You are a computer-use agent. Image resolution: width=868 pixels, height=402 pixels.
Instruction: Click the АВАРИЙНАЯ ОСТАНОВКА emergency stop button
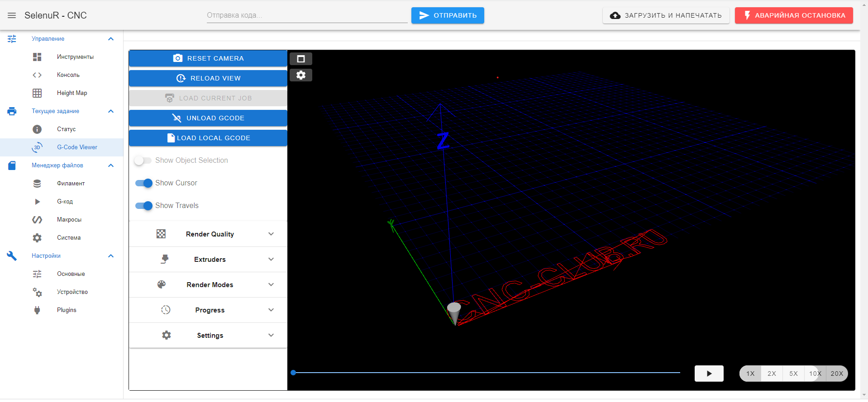pos(794,15)
